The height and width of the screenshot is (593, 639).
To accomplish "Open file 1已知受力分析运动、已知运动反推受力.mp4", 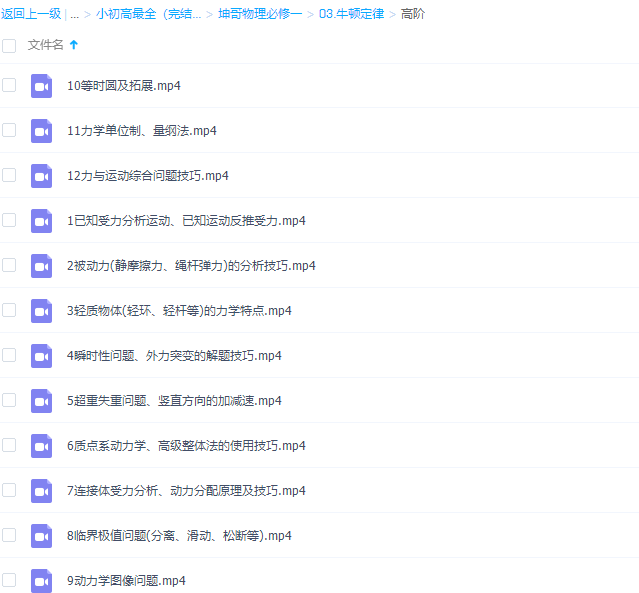I will coord(186,221).
